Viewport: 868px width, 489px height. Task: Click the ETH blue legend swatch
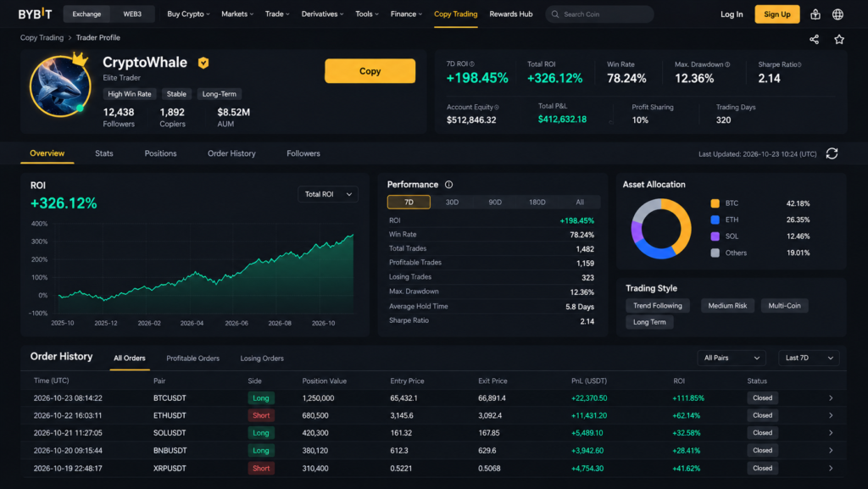point(715,220)
